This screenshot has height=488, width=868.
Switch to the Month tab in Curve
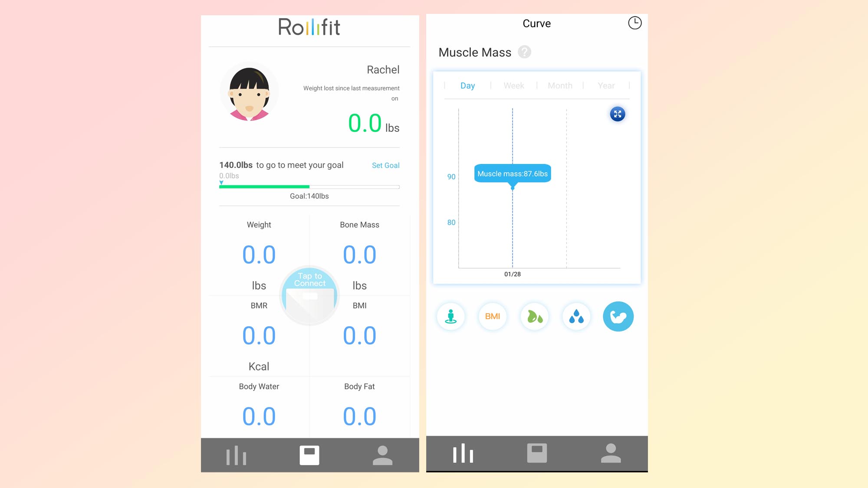coord(559,85)
